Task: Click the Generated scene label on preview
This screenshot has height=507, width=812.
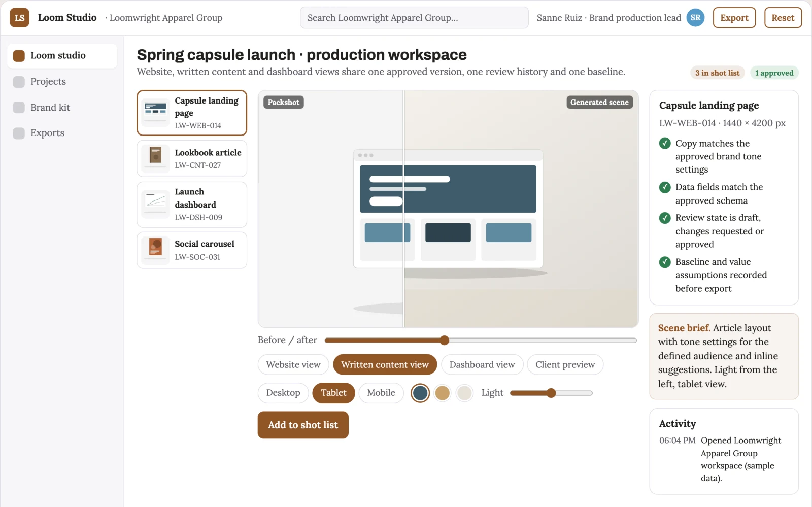Action: pos(599,103)
